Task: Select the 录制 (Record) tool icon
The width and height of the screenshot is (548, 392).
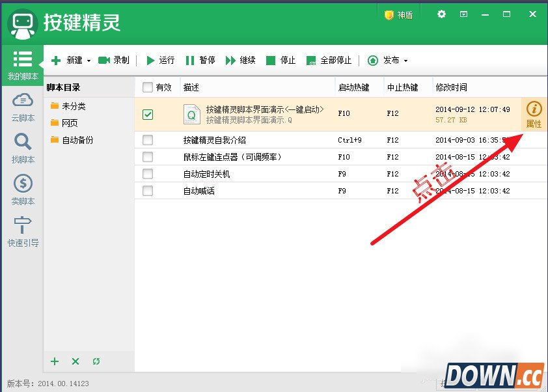Action: click(x=114, y=61)
